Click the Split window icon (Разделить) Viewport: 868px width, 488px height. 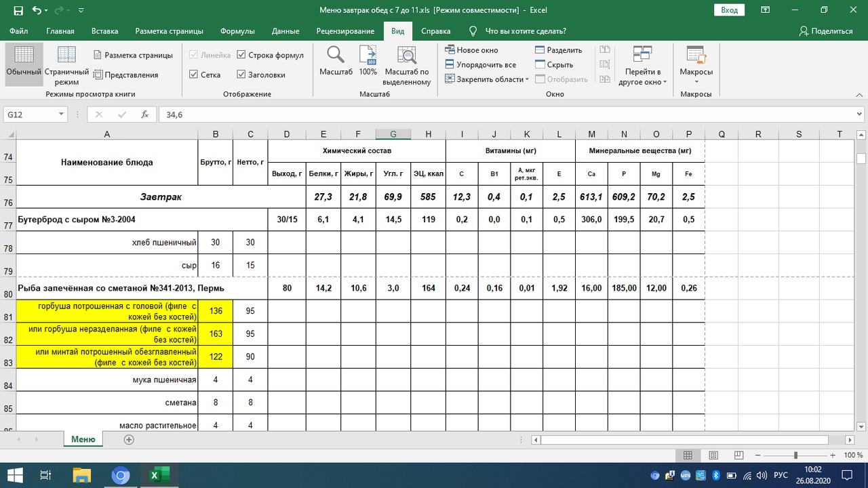540,50
